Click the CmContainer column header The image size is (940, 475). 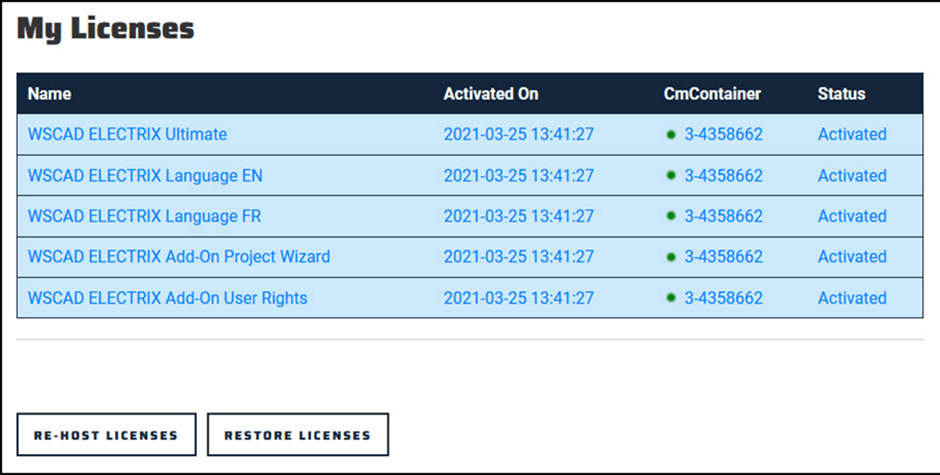[712, 94]
